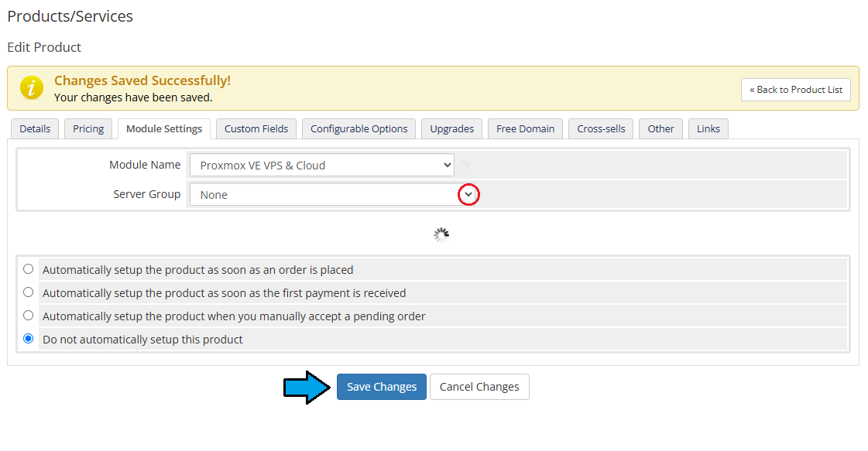The height and width of the screenshot is (451, 868).
Task: Click the Changes Saved Successfully heading
Action: pyautogui.click(x=142, y=80)
